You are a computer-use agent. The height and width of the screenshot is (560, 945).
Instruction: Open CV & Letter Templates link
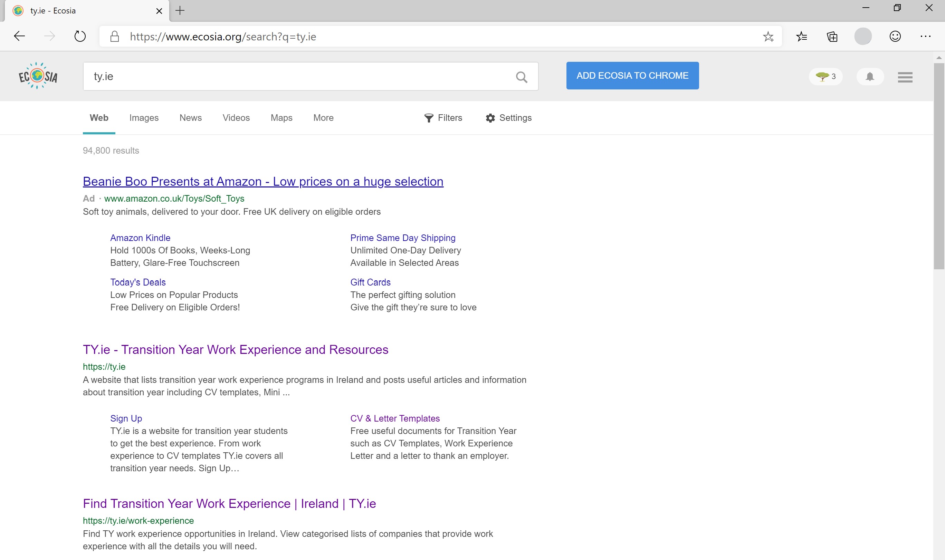point(395,418)
